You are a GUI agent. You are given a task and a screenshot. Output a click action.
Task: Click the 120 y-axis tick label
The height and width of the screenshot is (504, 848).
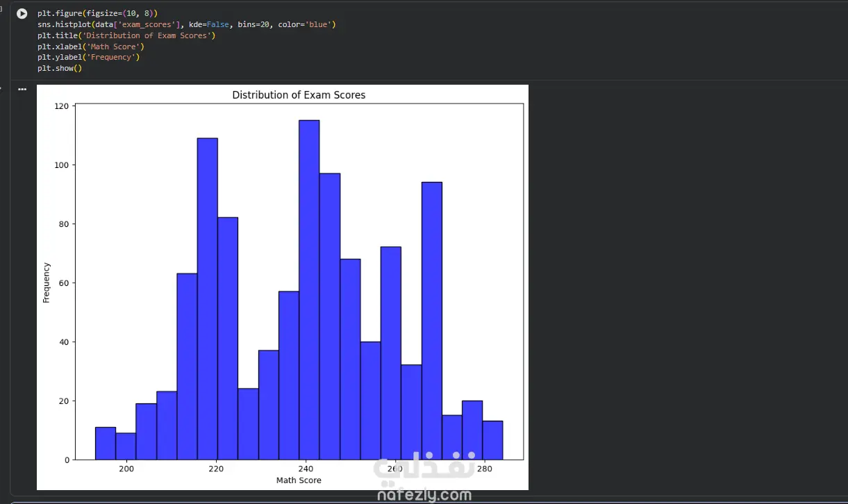pyautogui.click(x=62, y=106)
